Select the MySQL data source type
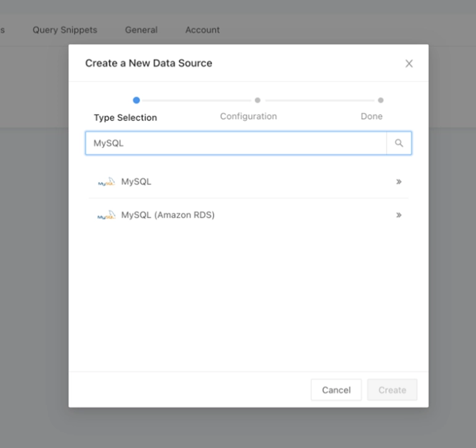This screenshot has width=476, height=448. tap(248, 181)
